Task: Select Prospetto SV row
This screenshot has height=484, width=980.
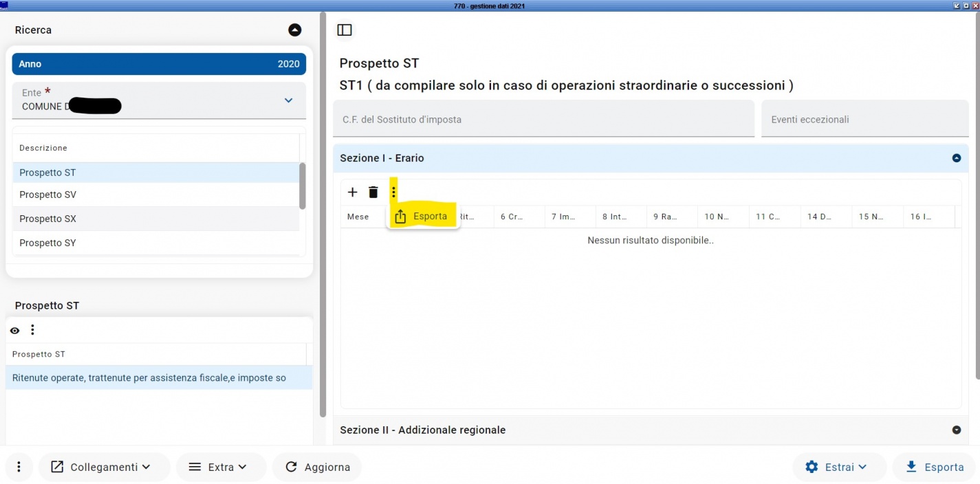Action: [x=156, y=195]
